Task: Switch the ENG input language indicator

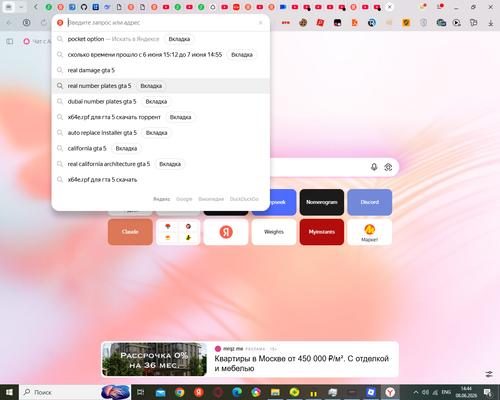Action: click(446, 392)
